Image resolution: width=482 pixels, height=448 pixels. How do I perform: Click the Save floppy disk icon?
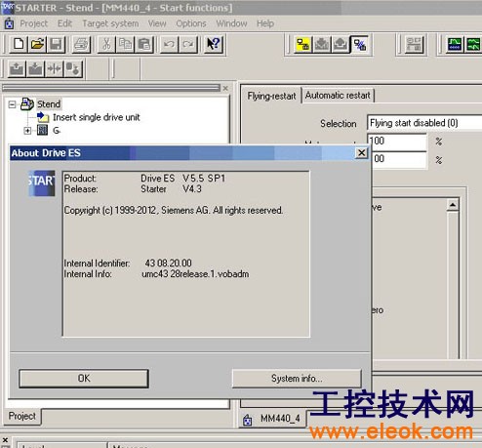point(56,44)
